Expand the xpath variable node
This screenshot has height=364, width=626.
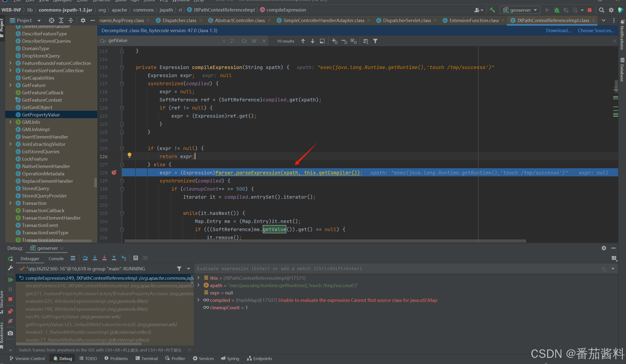click(199, 285)
